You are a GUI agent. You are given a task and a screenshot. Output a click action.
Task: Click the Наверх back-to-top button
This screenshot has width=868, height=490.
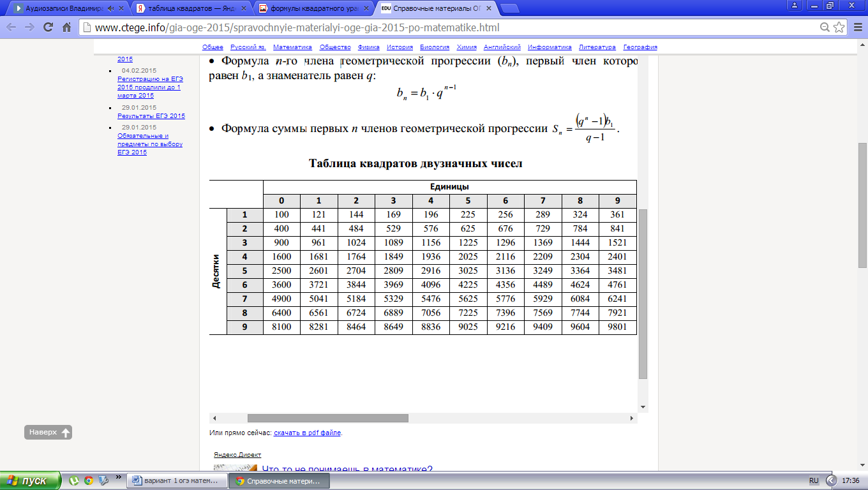click(49, 432)
